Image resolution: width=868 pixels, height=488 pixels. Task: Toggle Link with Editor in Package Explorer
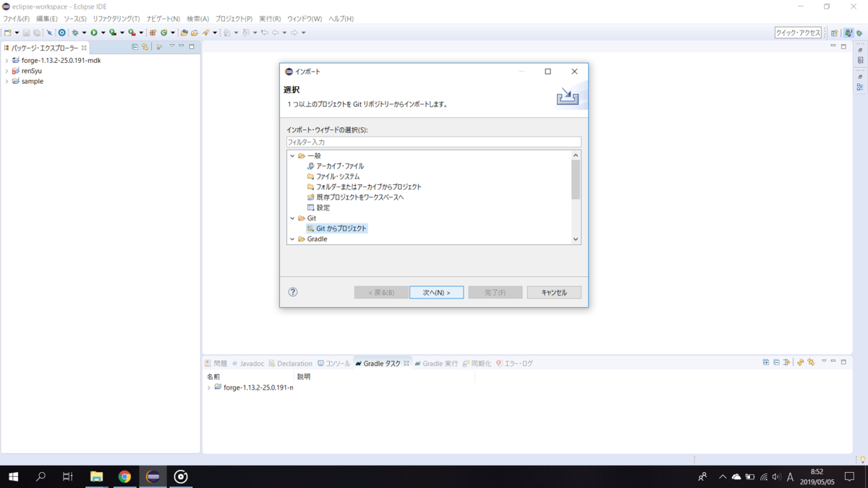point(145,46)
